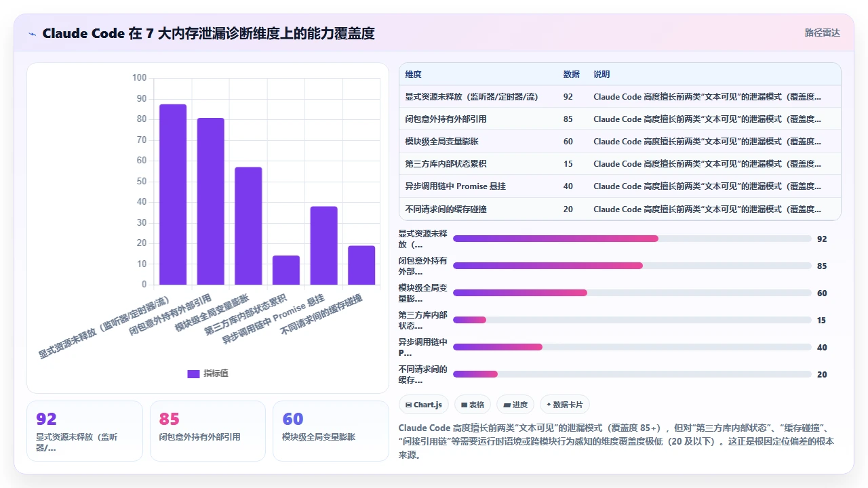The width and height of the screenshot is (868, 488).
Task: Click value 40 in the table
Action: coord(568,186)
